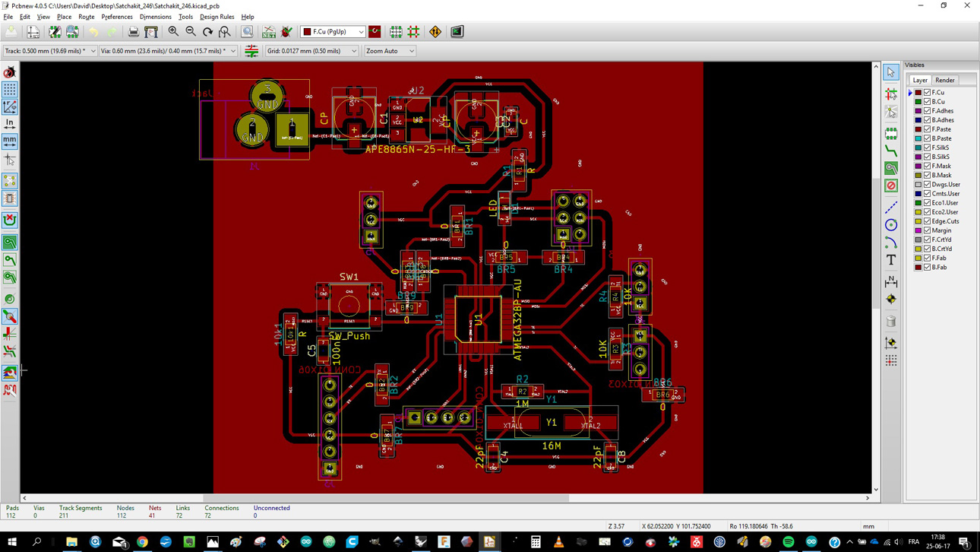Switch to the Layer tab
The image size is (980, 552).
[x=920, y=80]
